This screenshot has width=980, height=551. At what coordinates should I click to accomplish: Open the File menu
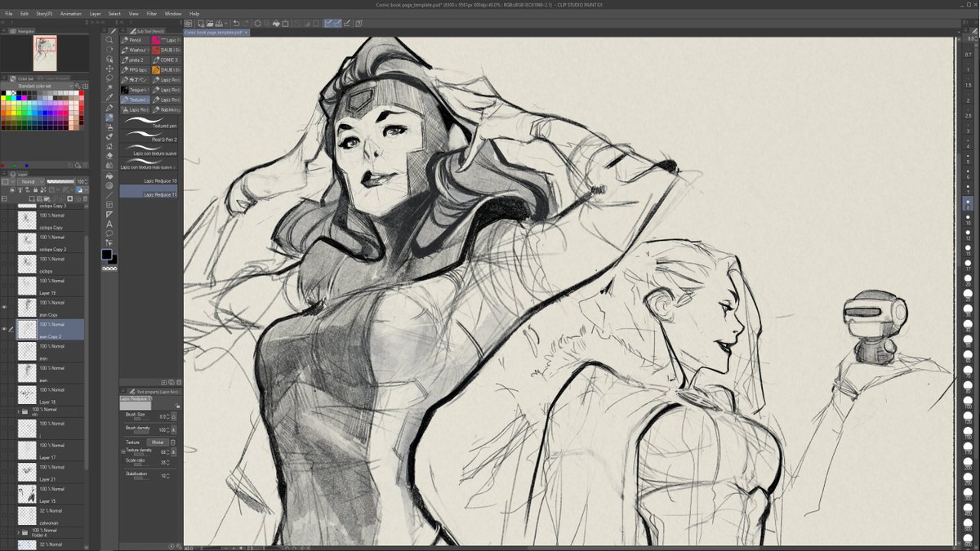click(8, 13)
